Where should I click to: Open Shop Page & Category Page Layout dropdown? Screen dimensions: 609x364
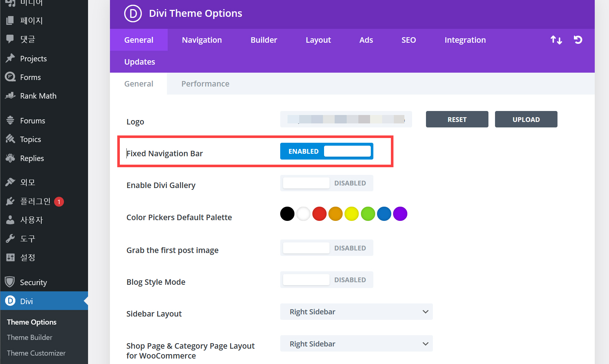357,344
